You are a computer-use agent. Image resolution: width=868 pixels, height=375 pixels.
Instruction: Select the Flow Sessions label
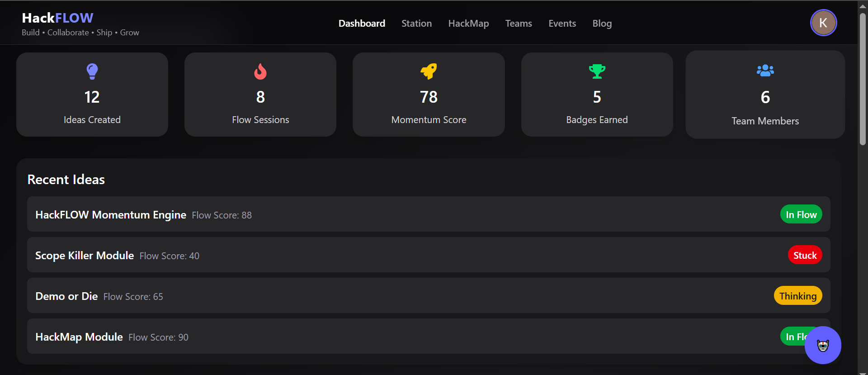(x=260, y=120)
